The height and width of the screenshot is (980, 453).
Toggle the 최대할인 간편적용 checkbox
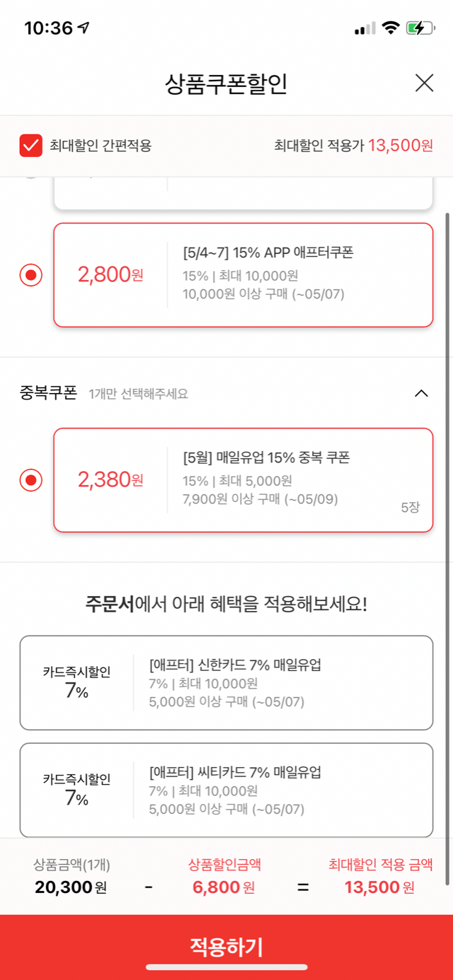point(31,146)
